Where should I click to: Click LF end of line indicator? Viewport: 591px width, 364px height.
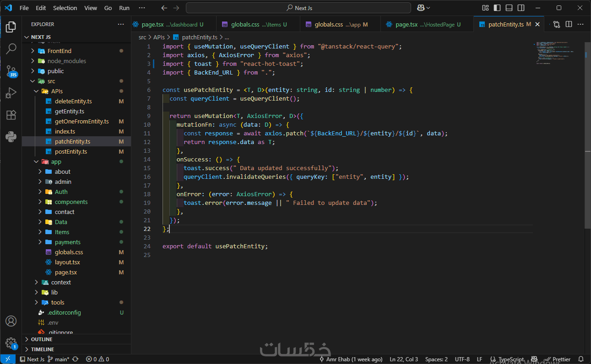click(x=479, y=359)
